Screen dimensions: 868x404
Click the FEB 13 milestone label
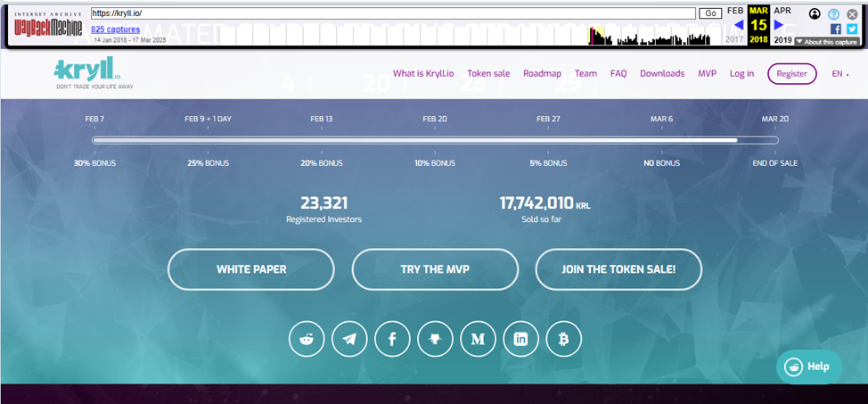pos(322,119)
